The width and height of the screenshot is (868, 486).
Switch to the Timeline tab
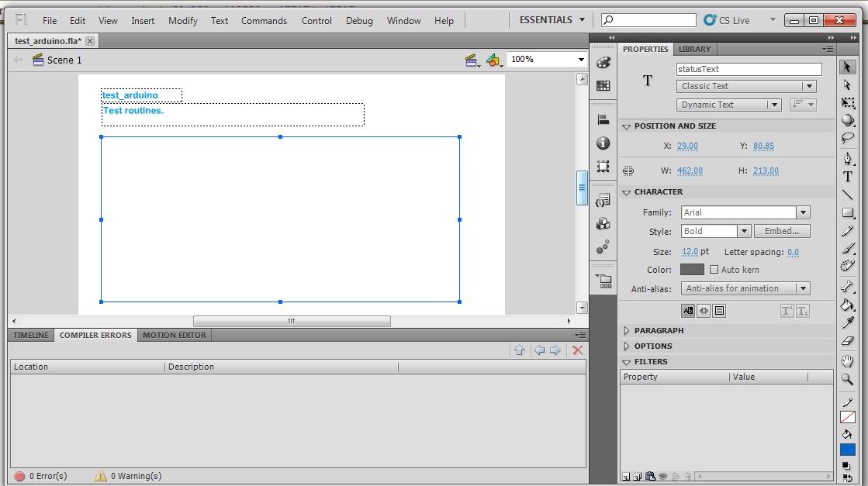(31, 335)
